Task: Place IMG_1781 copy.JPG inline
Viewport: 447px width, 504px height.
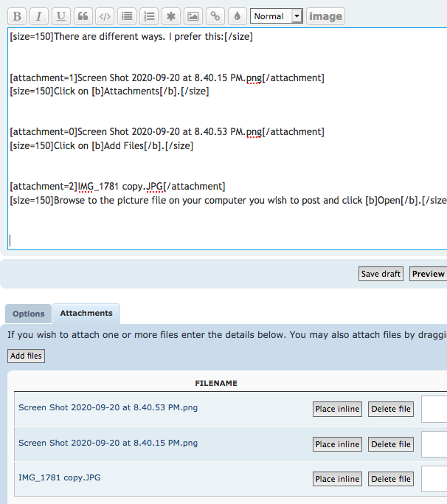Action: tap(337, 479)
